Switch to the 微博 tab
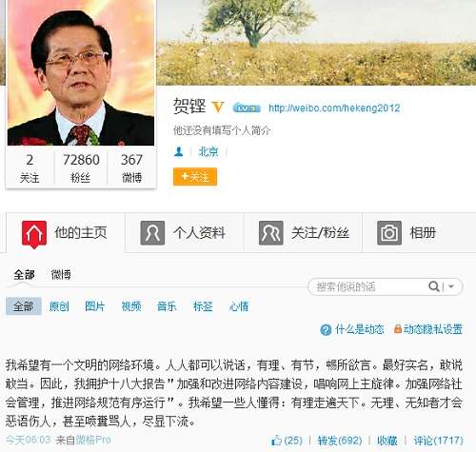Screen dimensions: 476x452 click(61, 274)
